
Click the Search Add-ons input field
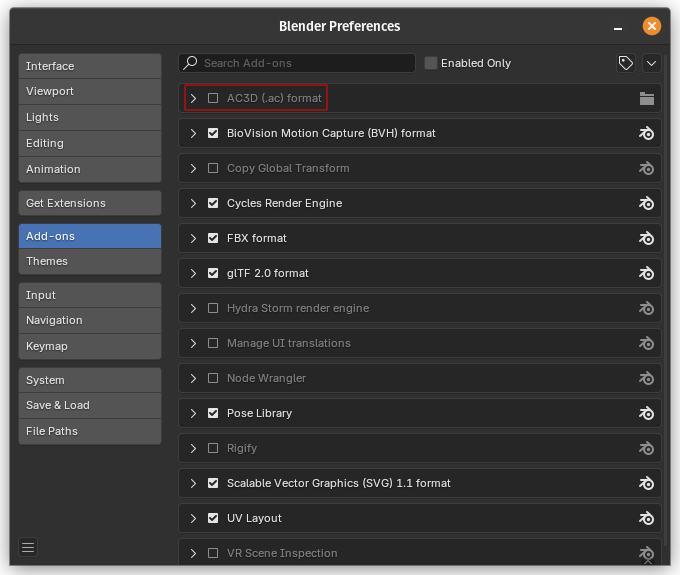pos(297,63)
